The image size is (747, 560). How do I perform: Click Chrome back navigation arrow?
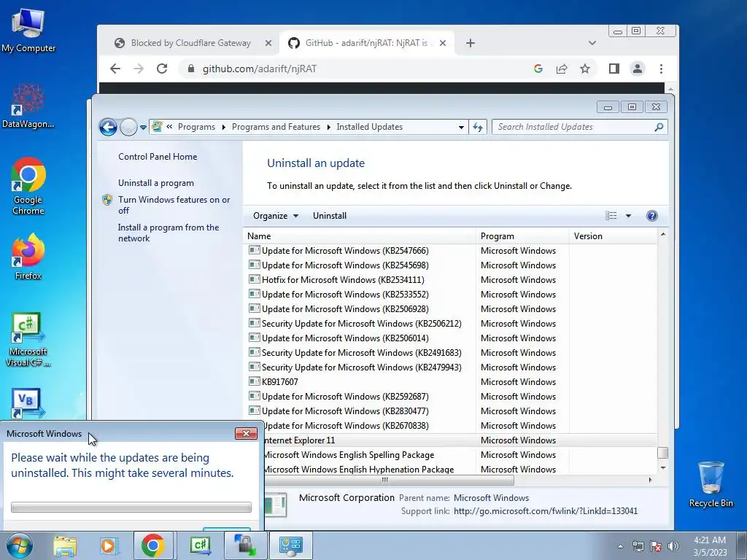click(x=115, y=69)
